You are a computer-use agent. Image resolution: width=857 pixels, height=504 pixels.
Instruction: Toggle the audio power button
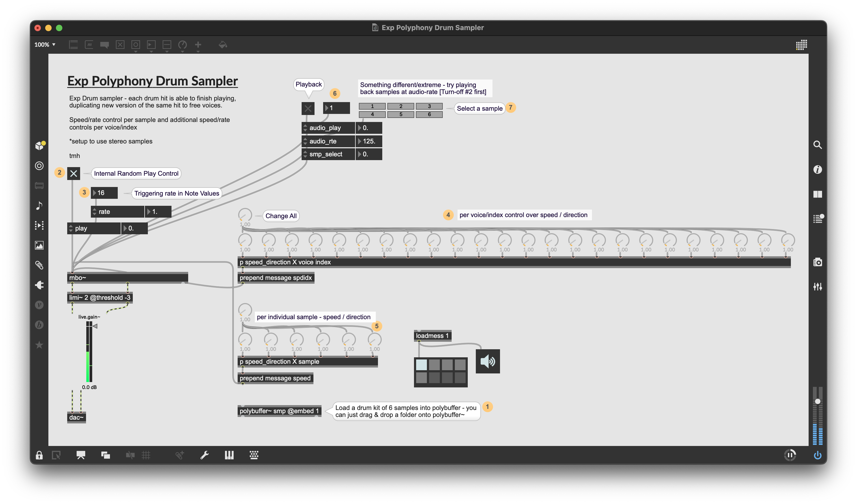click(817, 455)
